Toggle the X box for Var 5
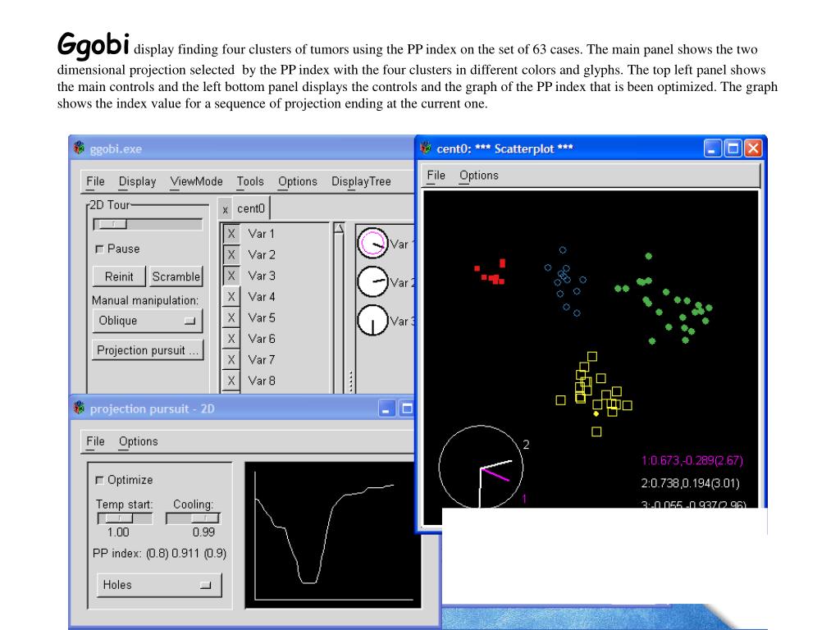 point(231,317)
